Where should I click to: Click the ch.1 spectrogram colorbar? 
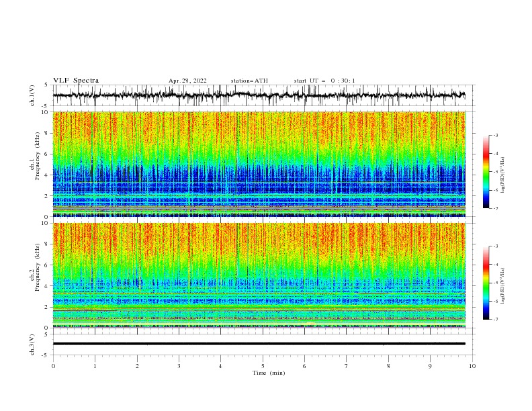pyautogui.click(x=486, y=171)
